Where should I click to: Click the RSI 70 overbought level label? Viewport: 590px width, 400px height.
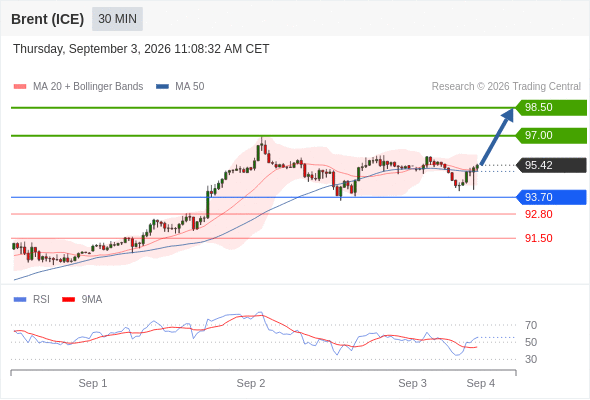[x=531, y=325]
